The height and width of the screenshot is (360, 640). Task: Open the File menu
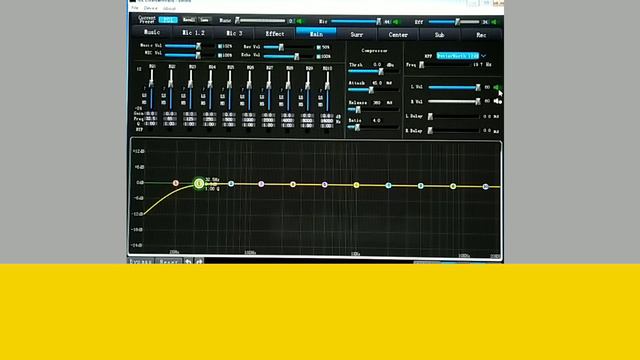click(x=135, y=8)
